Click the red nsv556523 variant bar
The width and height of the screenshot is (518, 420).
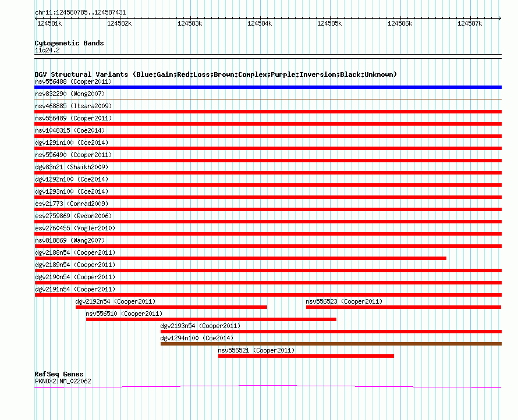[404, 307]
